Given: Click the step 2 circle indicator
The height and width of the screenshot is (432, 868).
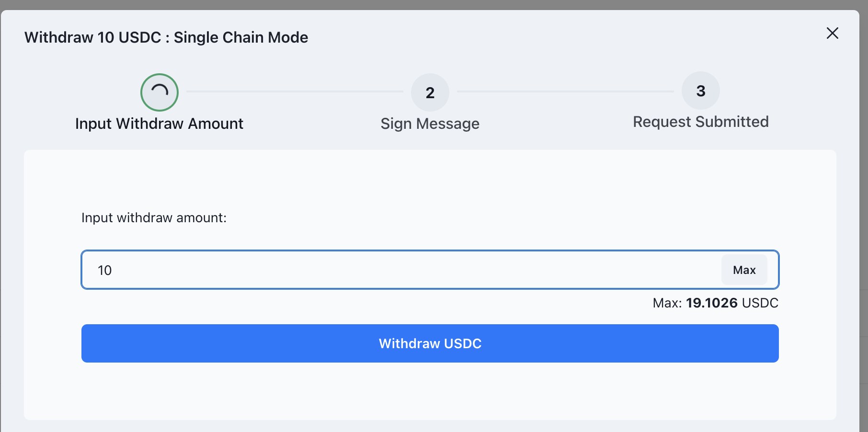Looking at the screenshot, I should [x=430, y=92].
